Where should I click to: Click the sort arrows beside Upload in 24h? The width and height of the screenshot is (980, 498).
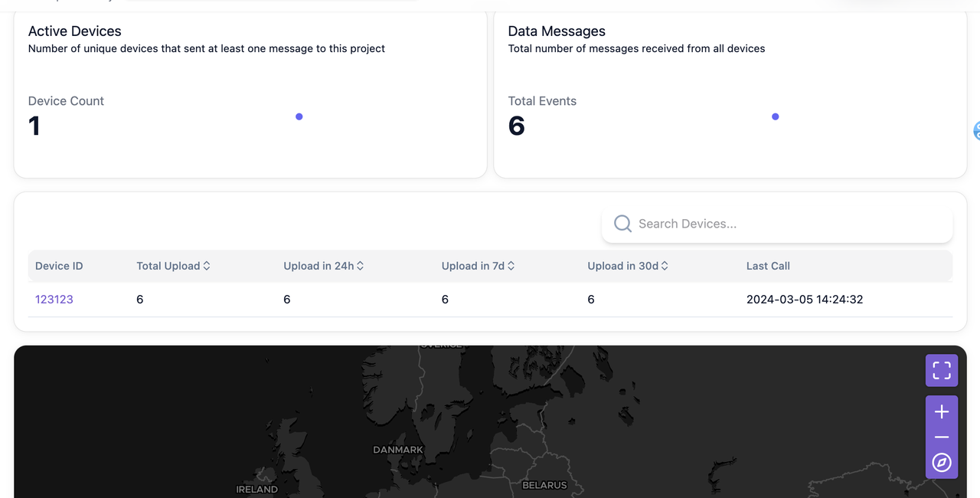coord(360,266)
